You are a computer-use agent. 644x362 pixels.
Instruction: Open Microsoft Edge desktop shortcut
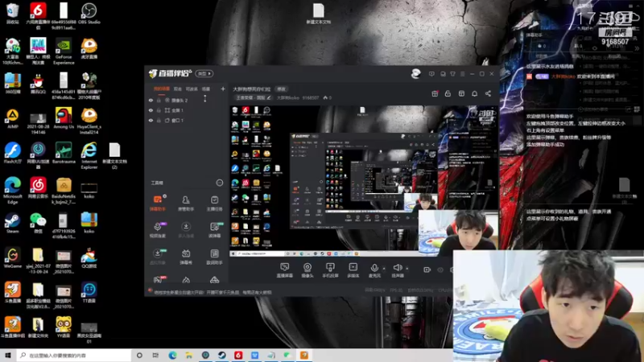[x=12, y=191]
